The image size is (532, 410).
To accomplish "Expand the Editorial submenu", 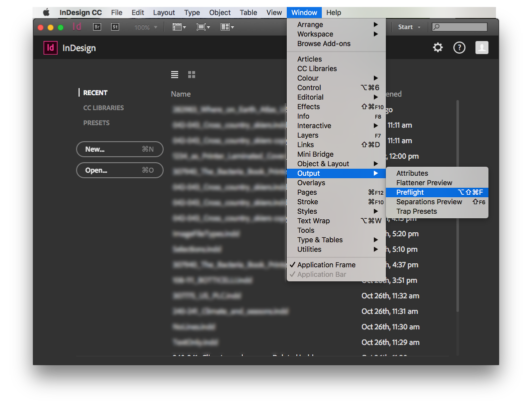I will 336,97.
